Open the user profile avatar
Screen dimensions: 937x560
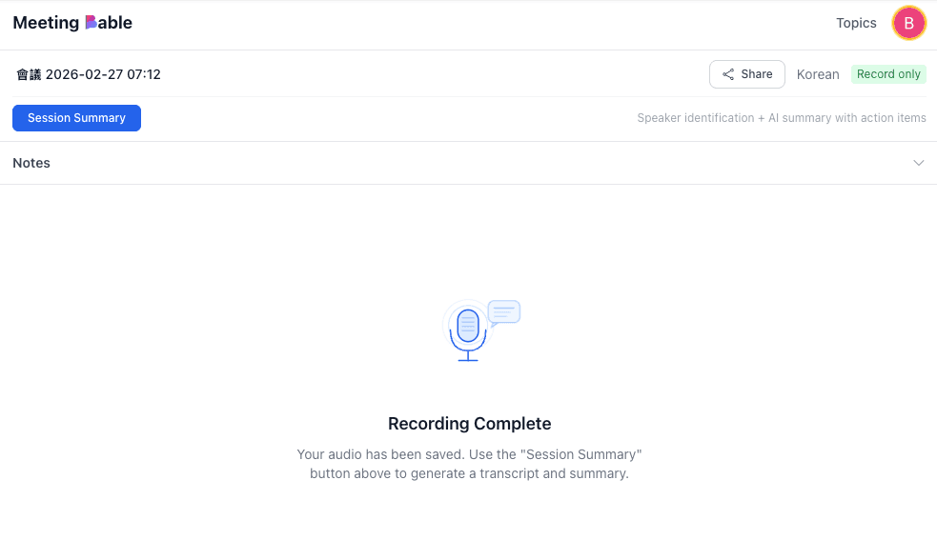(x=908, y=23)
